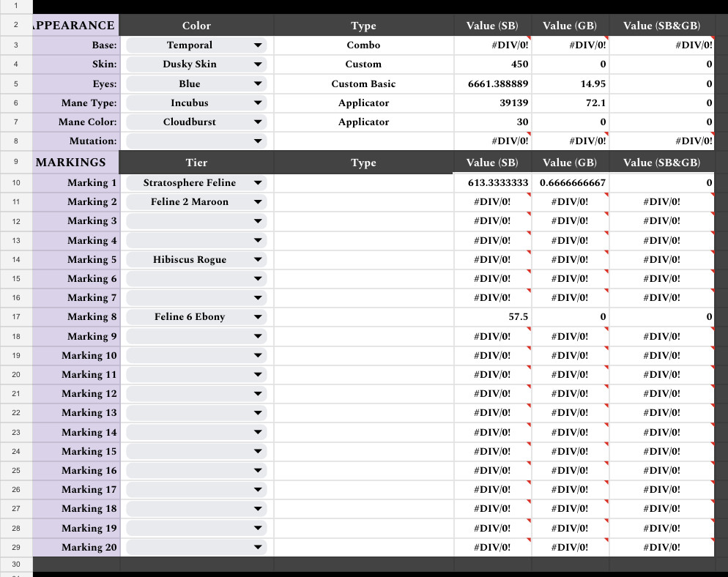Viewport: 728px width, 577px height.
Task: Select row 2 header number
Action: tap(16, 25)
